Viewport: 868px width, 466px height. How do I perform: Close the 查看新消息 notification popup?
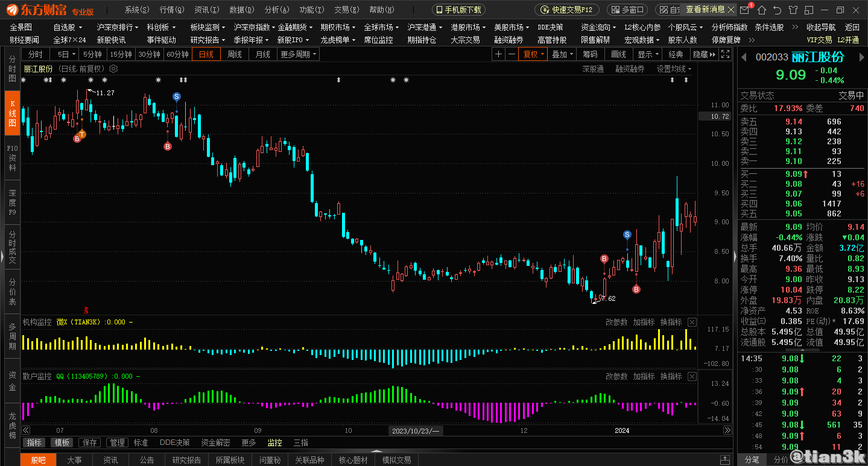click(732, 10)
